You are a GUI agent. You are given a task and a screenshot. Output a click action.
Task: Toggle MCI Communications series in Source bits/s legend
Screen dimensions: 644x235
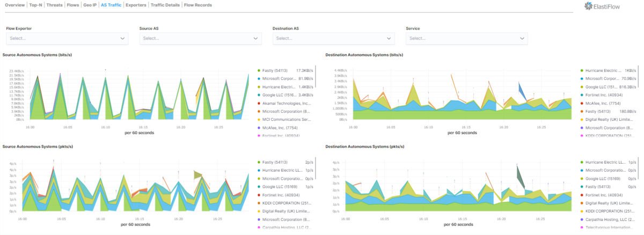(286, 119)
